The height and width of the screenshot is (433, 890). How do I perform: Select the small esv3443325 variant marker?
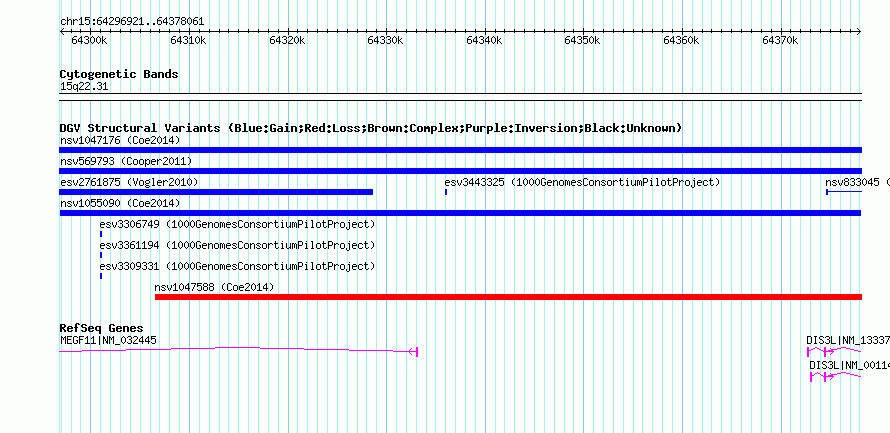point(446,192)
